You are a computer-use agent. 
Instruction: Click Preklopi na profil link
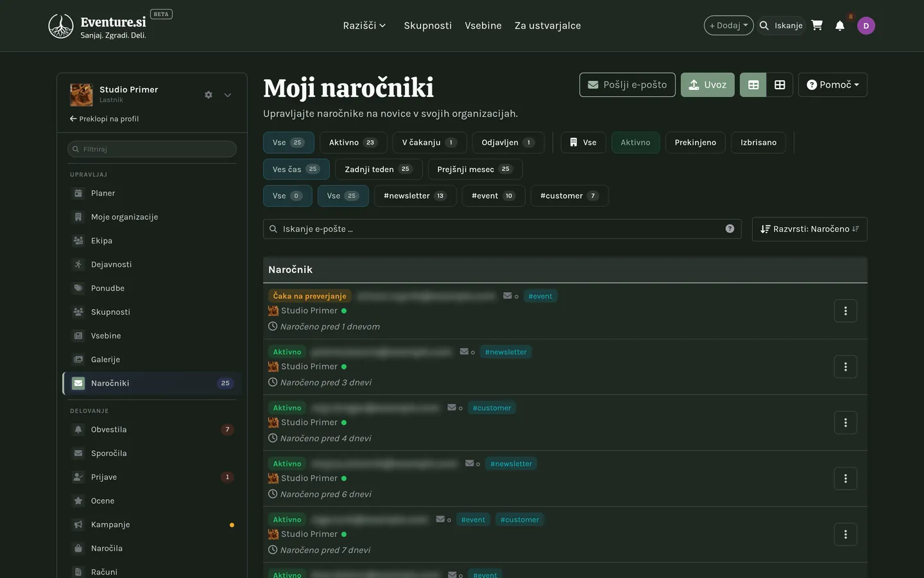pyautogui.click(x=105, y=119)
